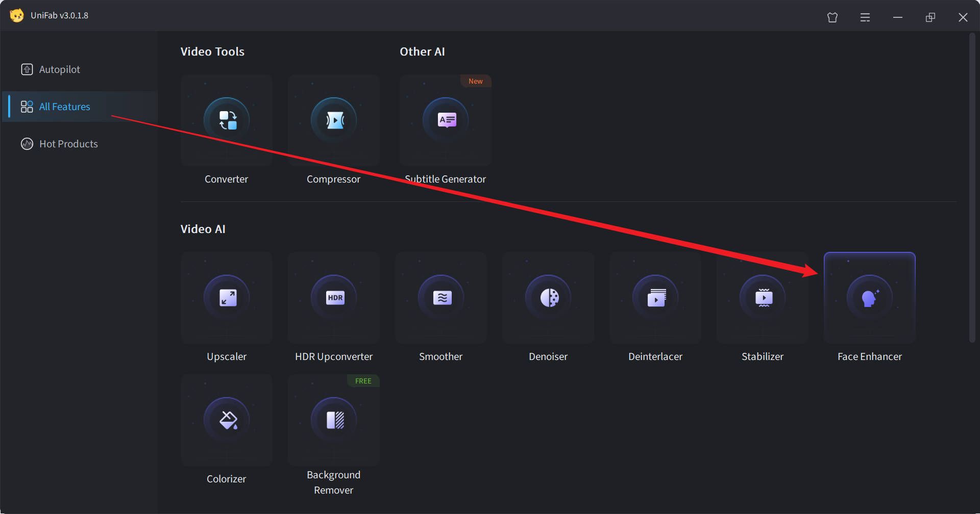Open the hamburger menu in title bar
This screenshot has width=980, height=514.
[x=865, y=17]
